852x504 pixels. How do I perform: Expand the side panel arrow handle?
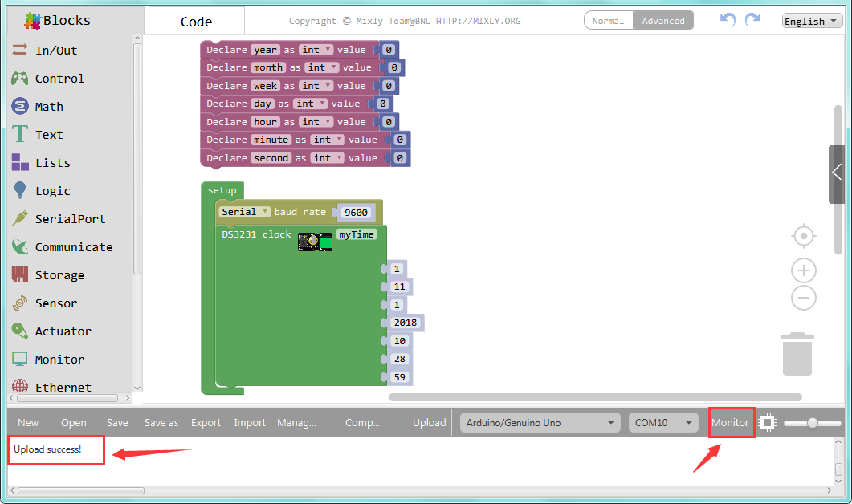(x=837, y=173)
